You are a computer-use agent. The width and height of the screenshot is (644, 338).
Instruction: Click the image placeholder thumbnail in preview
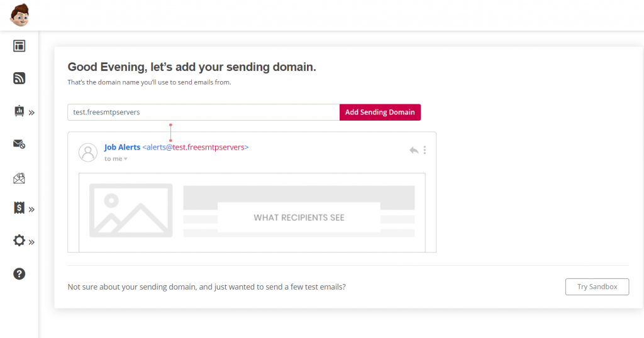131,210
